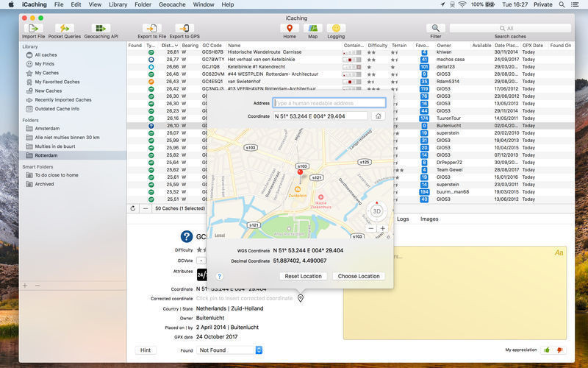Open the Geocache menu

coord(172,4)
